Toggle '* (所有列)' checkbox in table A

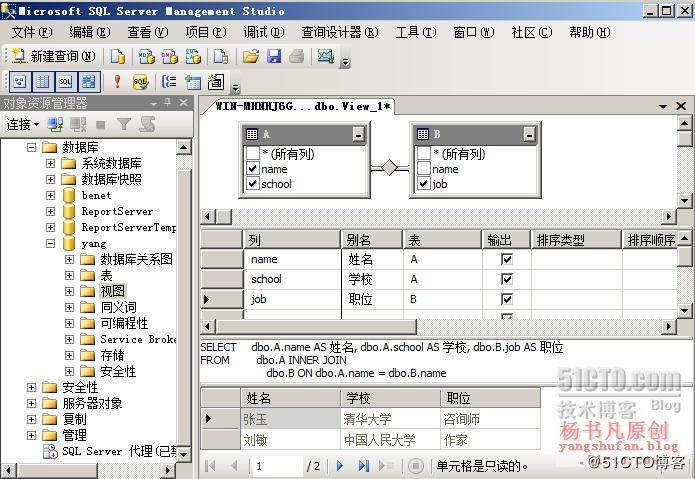pyautogui.click(x=253, y=153)
